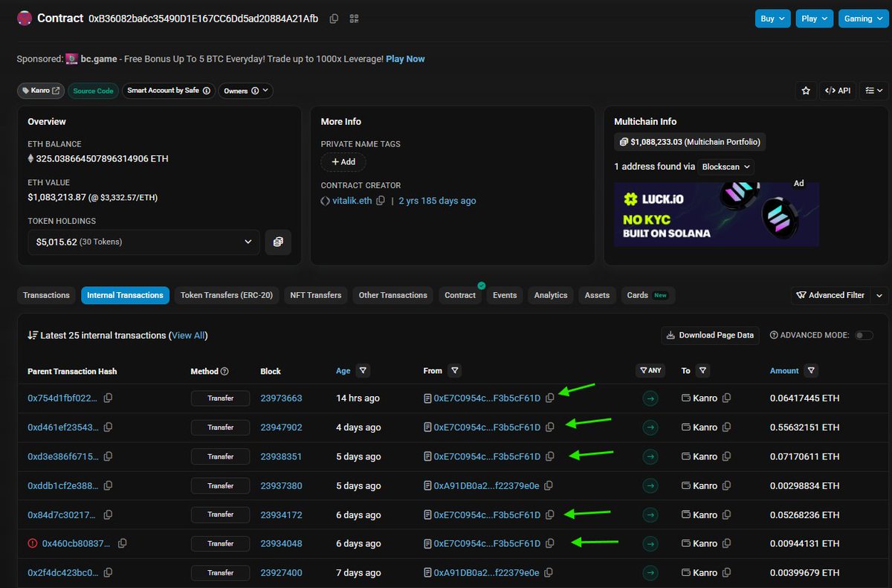Add this address to favorites star

[x=805, y=91]
